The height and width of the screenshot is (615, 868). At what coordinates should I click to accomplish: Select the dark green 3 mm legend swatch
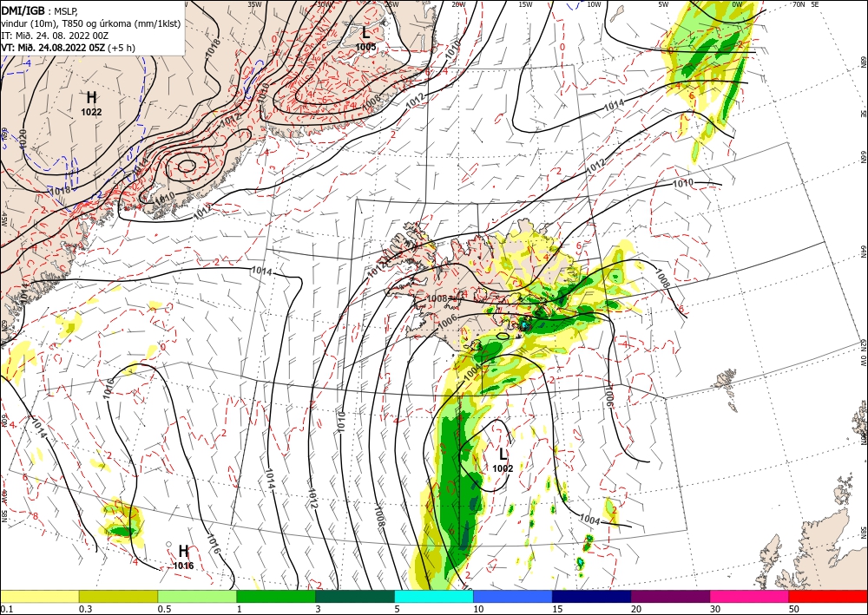coord(355,596)
